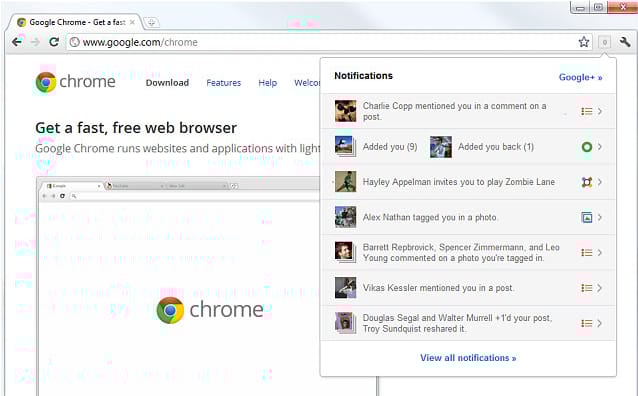Expand the Added you row chevron
This screenshot has height=396, width=638.
click(600, 147)
